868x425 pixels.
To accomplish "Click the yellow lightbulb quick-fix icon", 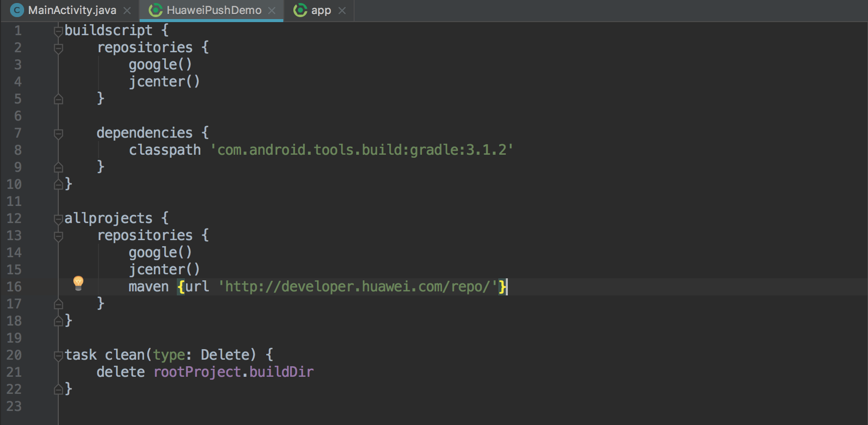I will tap(78, 283).
